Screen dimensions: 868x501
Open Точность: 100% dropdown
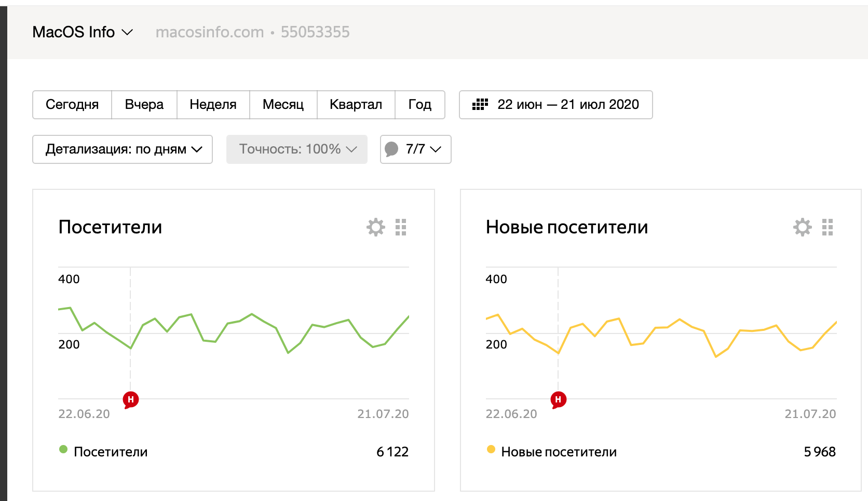(297, 149)
